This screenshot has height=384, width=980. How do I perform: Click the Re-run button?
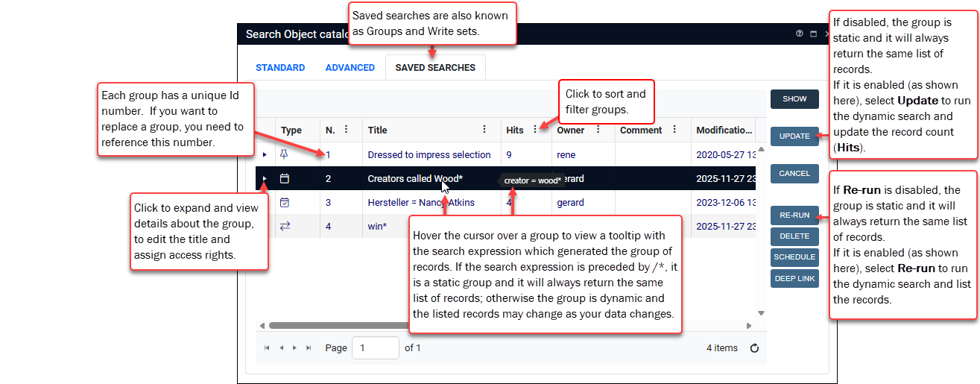[x=794, y=215]
